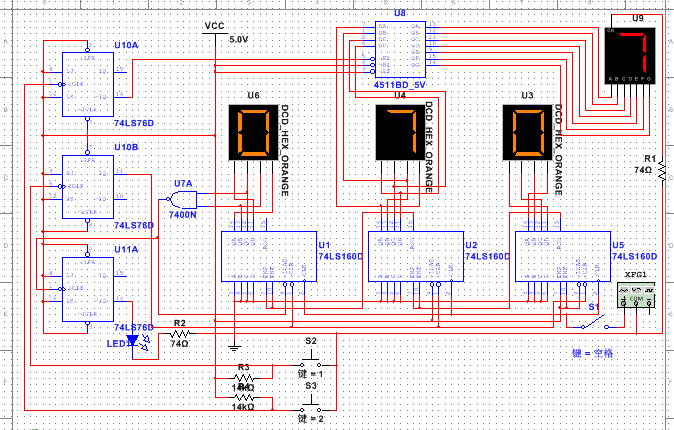
Task: Select the U9 red seven-segment display
Action: (630, 56)
